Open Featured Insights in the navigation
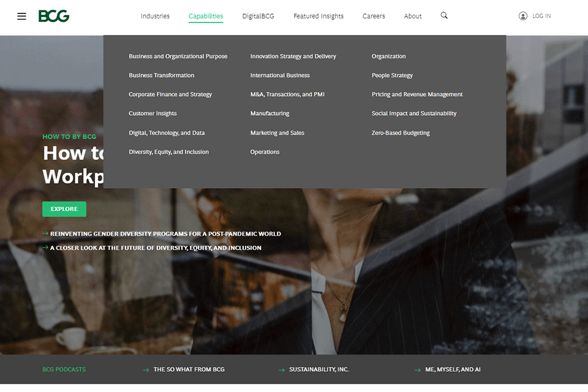Screen dimensions: 588x392 [x=318, y=16]
